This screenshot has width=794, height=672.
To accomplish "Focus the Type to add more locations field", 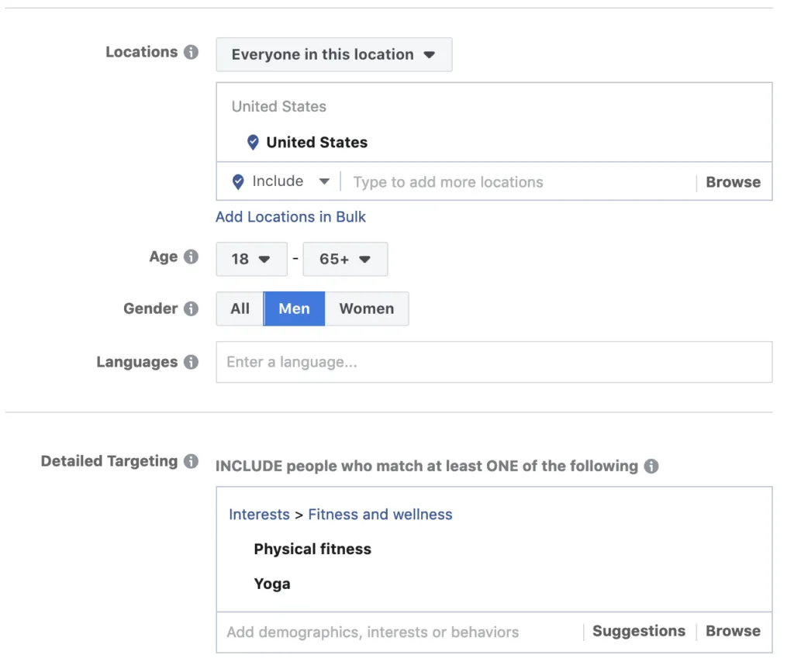I will (519, 182).
